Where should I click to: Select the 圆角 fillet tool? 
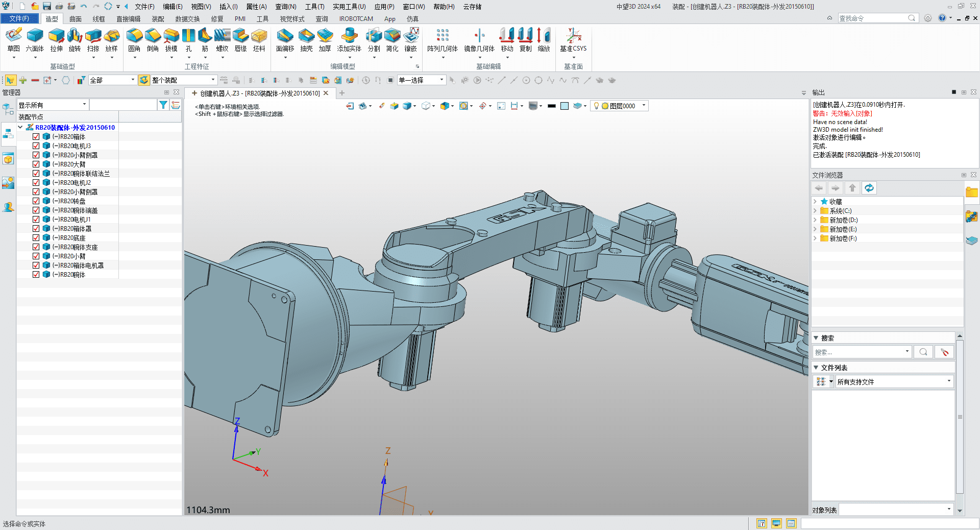click(134, 40)
